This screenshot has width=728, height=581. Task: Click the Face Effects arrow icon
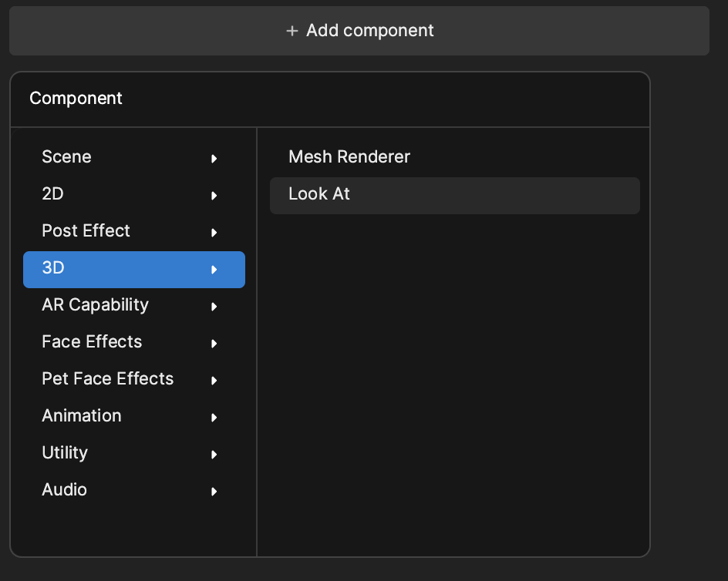(x=214, y=344)
